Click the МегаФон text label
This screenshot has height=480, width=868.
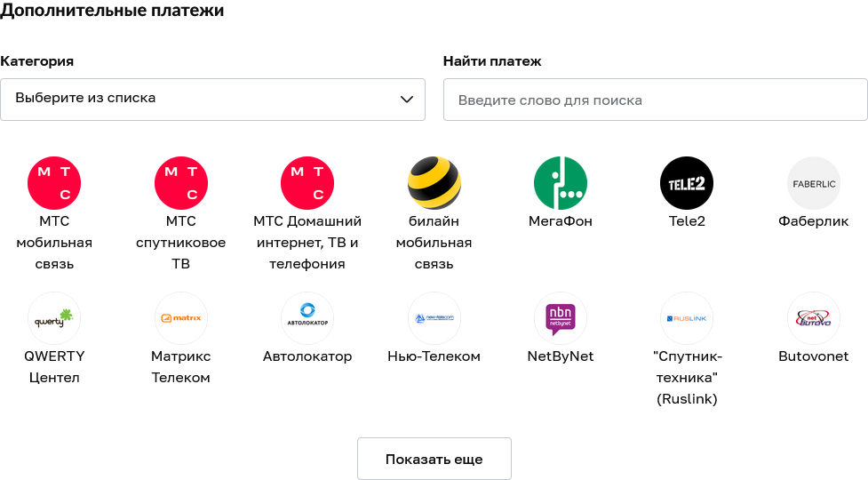pos(561,221)
